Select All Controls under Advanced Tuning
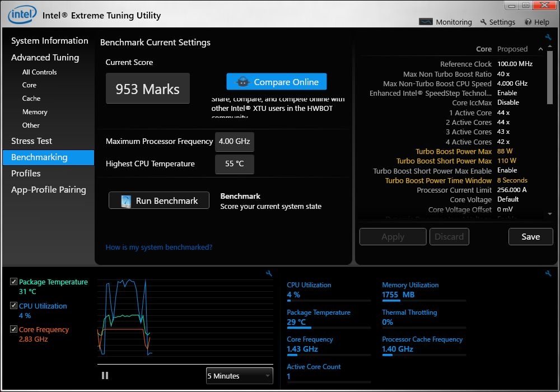560x392 pixels. [39, 72]
